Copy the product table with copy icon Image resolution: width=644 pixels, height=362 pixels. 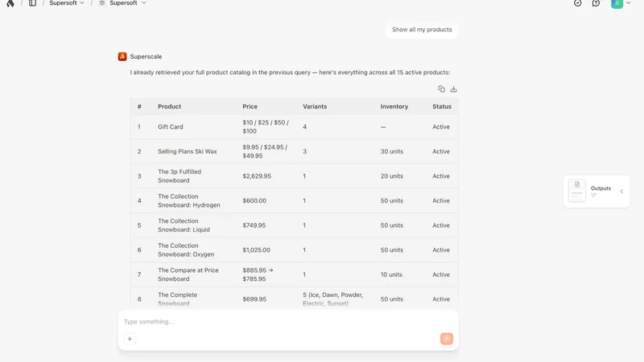pyautogui.click(x=441, y=89)
